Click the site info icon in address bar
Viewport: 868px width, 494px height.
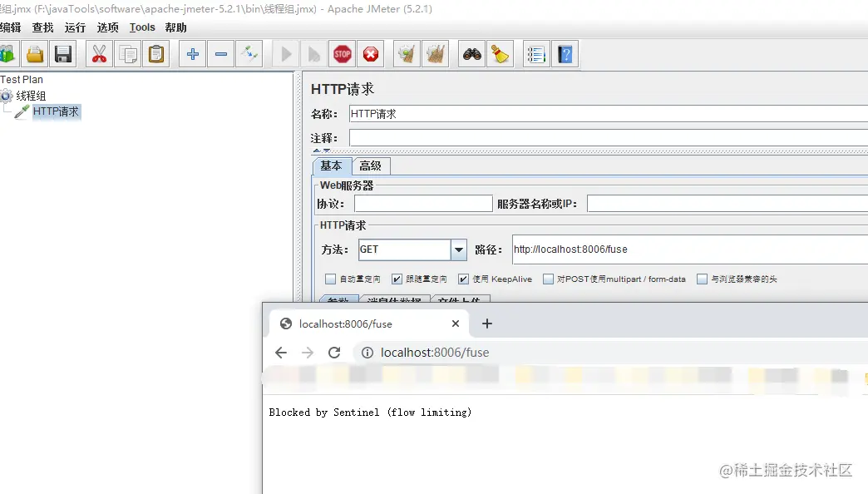pyautogui.click(x=367, y=353)
